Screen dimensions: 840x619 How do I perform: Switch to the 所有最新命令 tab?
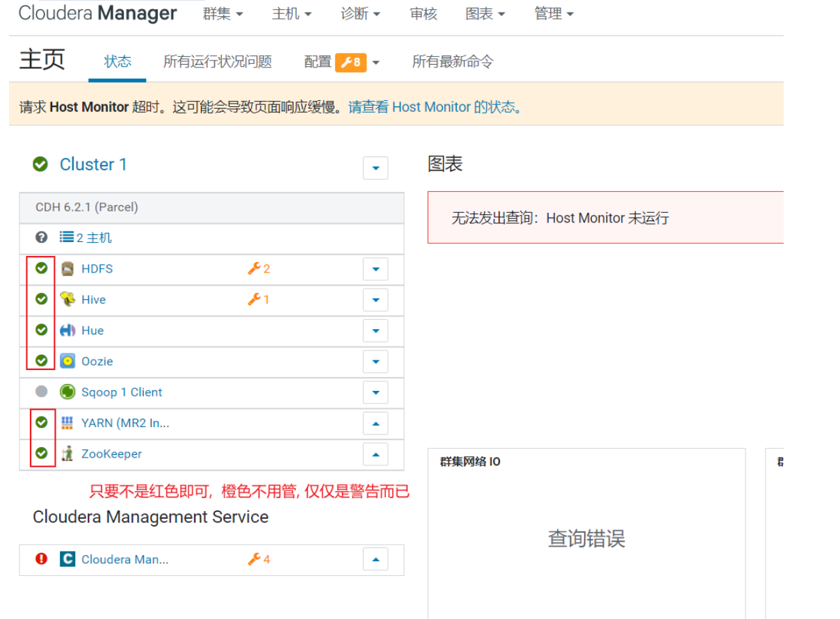pos(453,61)
